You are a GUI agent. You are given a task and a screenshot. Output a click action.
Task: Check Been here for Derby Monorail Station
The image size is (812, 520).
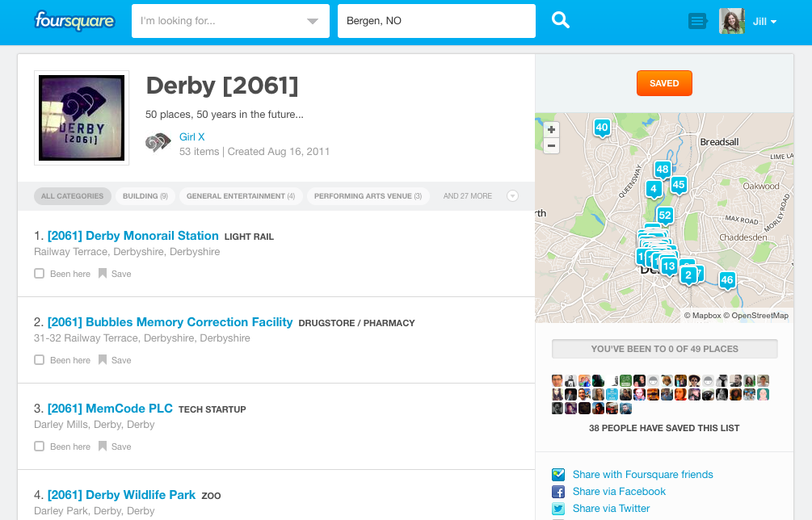pyautogui.click(x=40, y=273)
